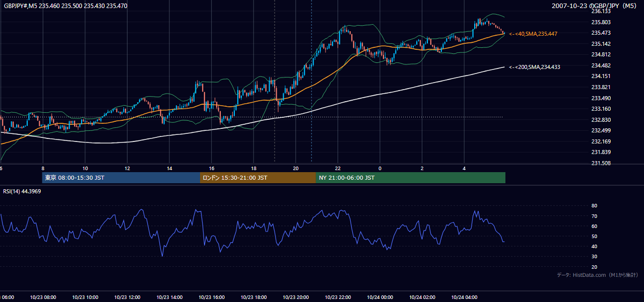Click RSI scale value 50

(x=594, y=236)
